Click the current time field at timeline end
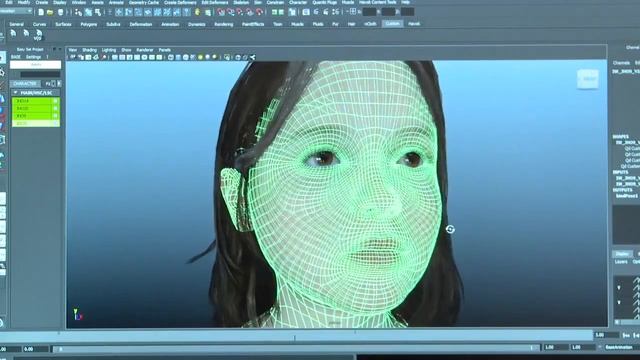This screenshot has width=640, height=360. (x=606, y=335)
